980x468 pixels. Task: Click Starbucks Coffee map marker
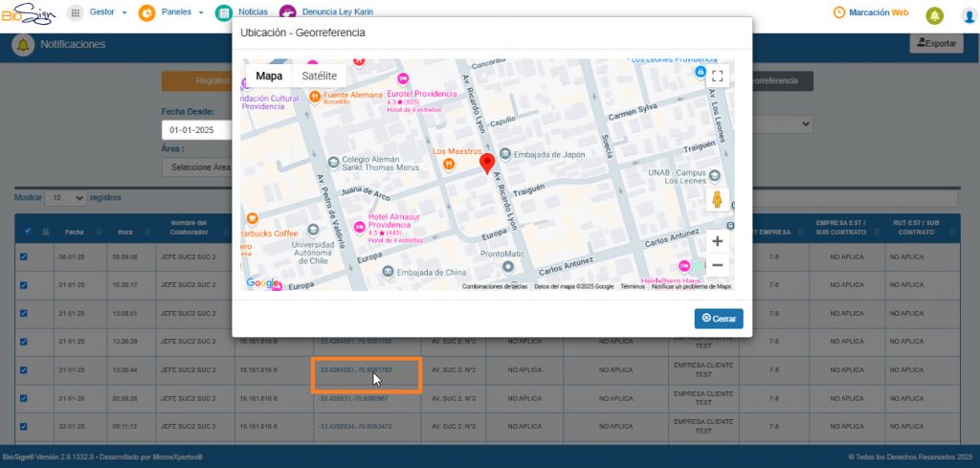coord(252,219)
